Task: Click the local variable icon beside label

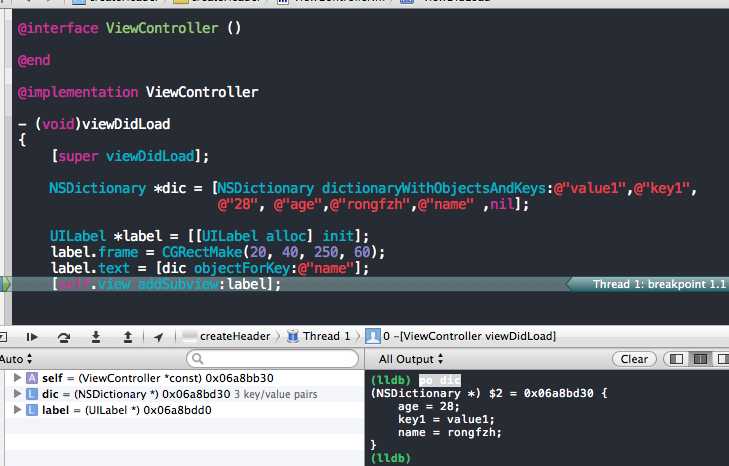Action: click(32, 410)
